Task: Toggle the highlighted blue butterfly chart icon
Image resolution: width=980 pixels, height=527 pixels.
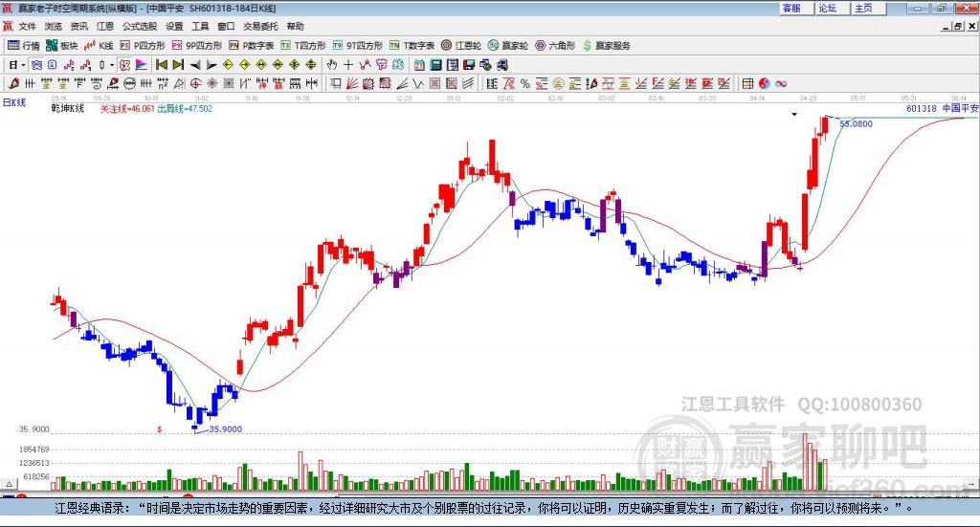Action: click(x=37, y=65)
